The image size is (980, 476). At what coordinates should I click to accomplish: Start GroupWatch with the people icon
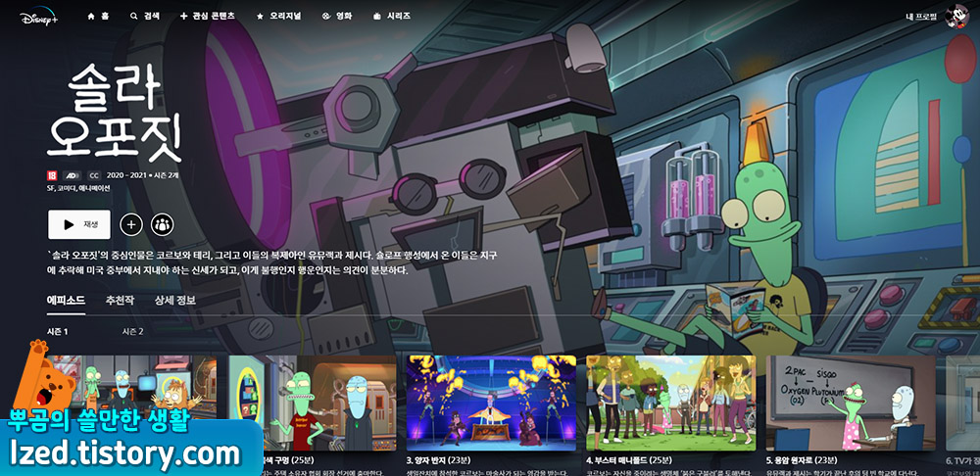163,225
